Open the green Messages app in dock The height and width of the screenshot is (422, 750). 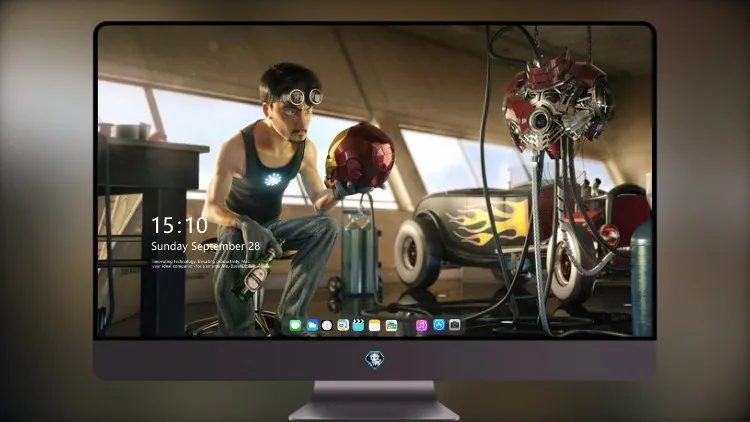pos(296,325)
